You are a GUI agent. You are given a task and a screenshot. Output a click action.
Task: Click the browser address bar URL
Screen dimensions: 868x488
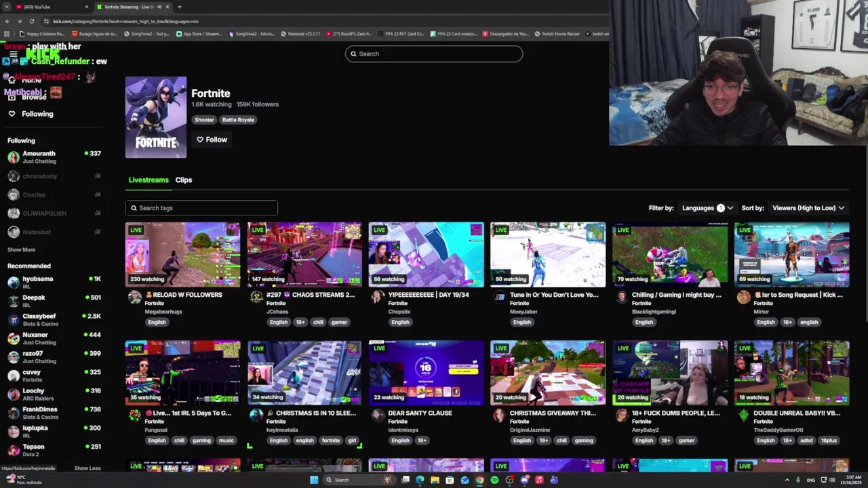pos(125,21)
